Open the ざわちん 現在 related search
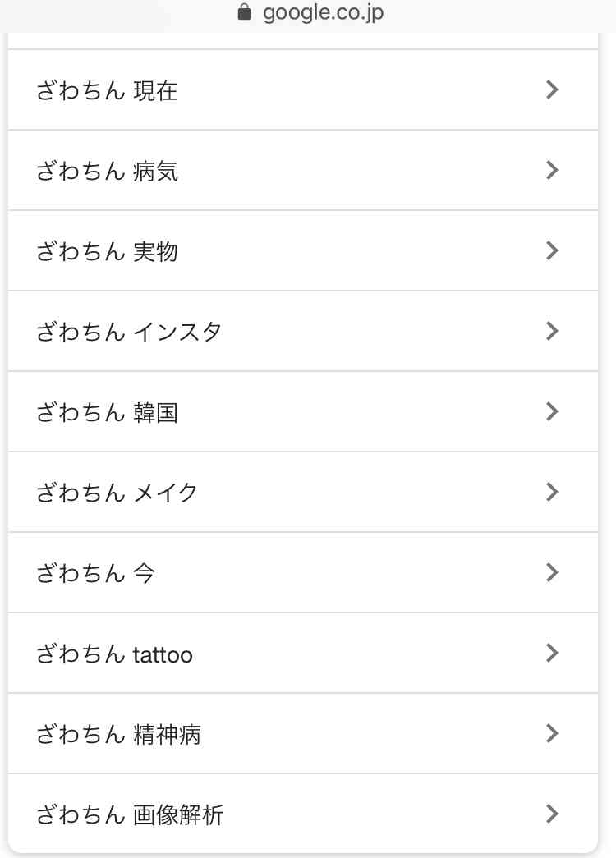 (107, 90)
